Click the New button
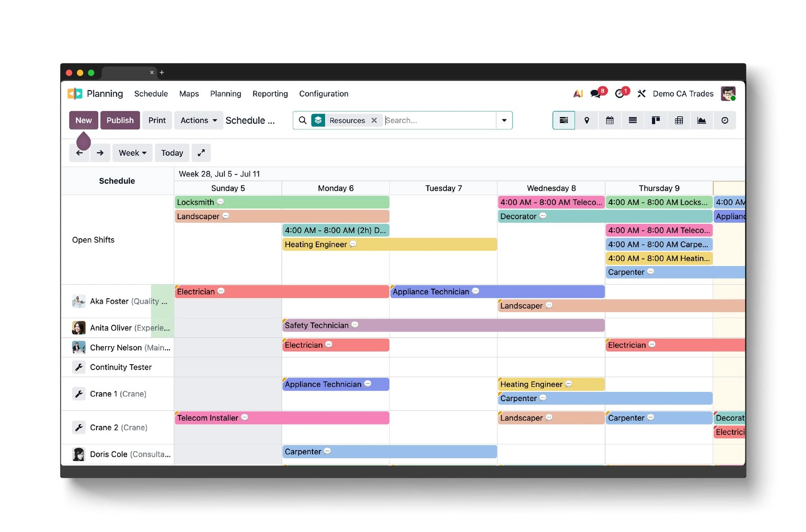This screenshot has width=806, height=532. pyautogui.click(x=84, y=120)
